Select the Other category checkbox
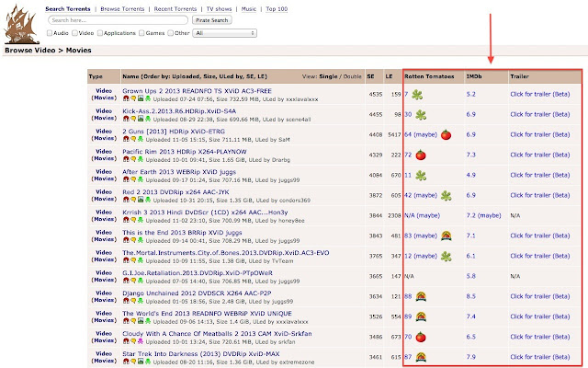 [x=170, y=33]
